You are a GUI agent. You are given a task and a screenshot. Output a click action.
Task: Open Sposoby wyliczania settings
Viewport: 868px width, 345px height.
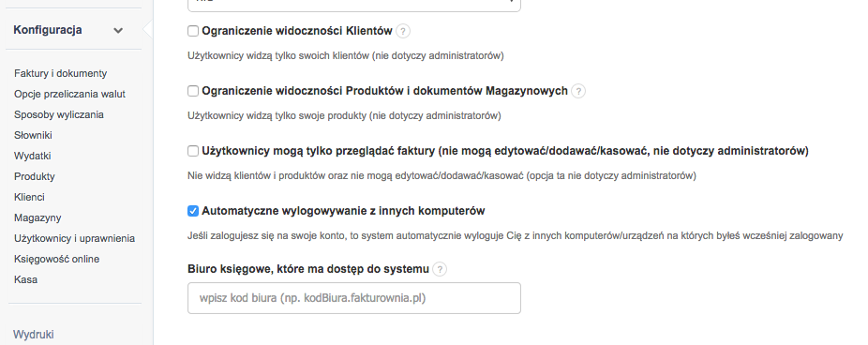pyautogui.click(x=59, y=114)
